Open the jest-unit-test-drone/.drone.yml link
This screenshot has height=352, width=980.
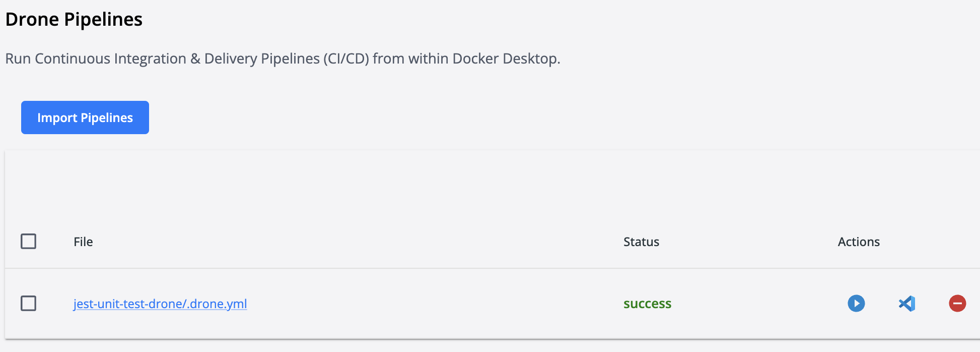(160, 304)
